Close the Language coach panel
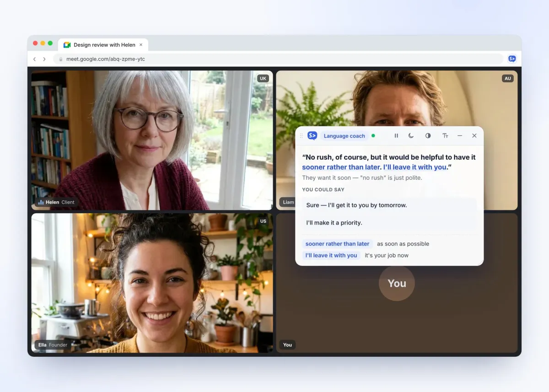Image resolution: width=549 pixels, height=392 pixels. 474,136
